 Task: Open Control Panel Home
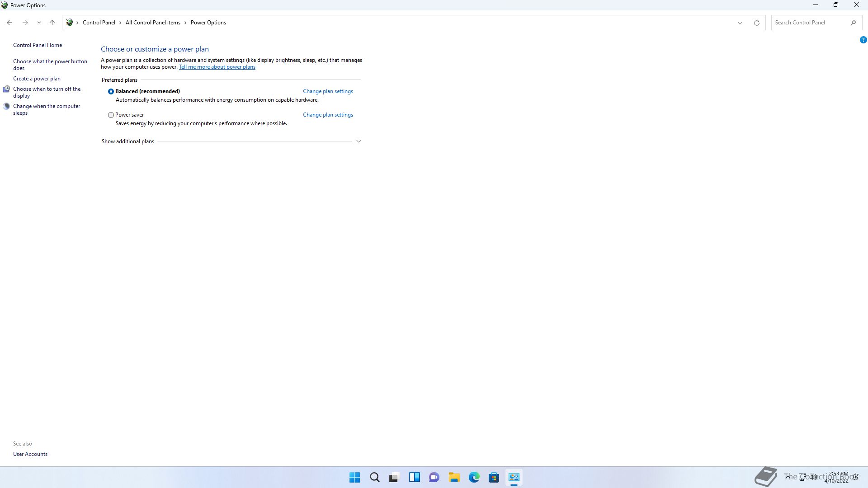(38, 45)
